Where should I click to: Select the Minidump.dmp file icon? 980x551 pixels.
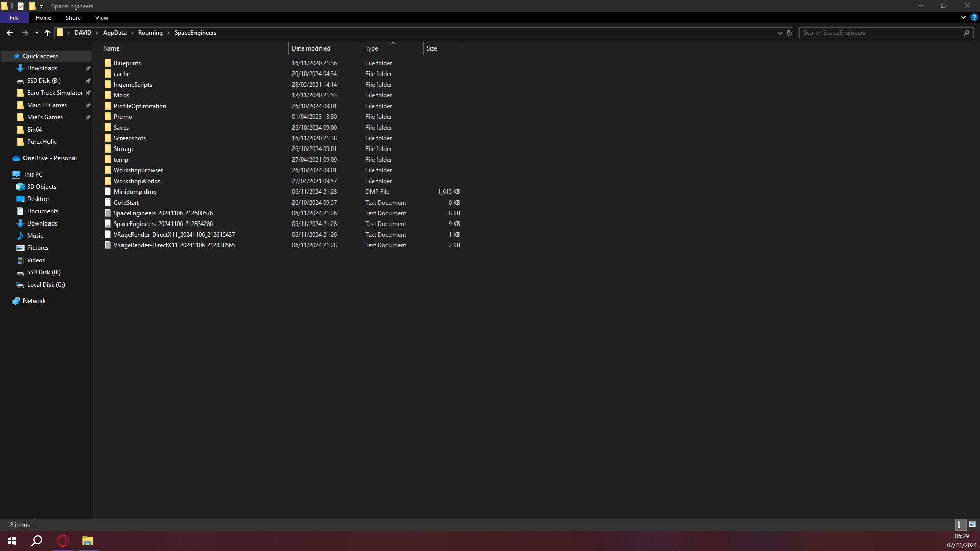click(108, 192)
